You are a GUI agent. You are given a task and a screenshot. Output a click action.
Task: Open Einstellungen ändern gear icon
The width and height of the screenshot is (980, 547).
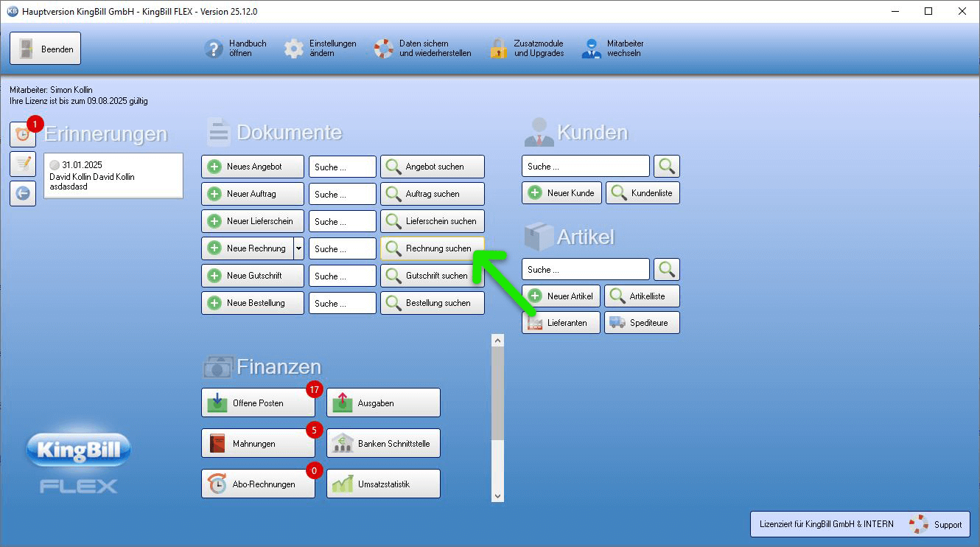294,49
